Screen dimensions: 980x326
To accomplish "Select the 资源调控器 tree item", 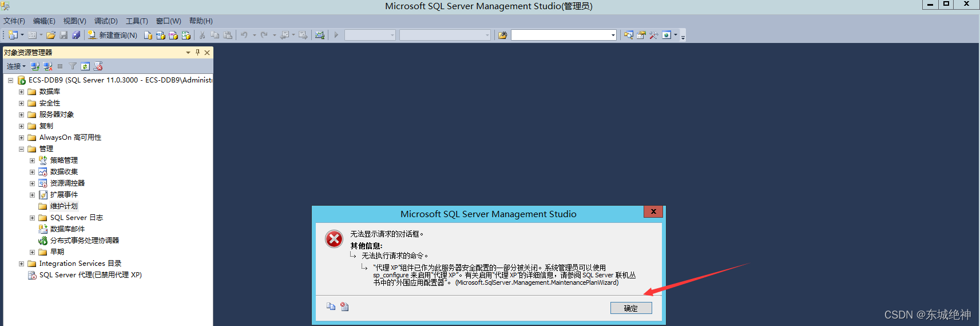I will tap(68, 183).
